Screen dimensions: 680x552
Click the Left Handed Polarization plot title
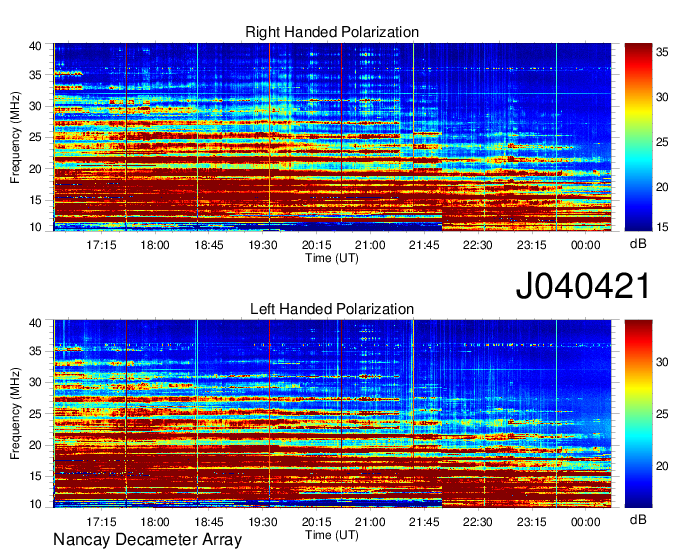(332, 309)
